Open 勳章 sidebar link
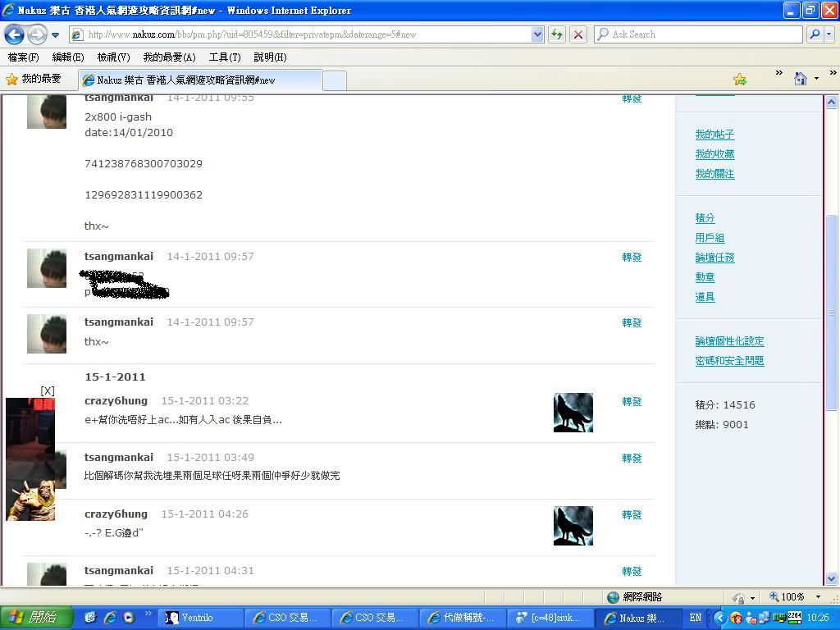Image resolution: width=840 pixels, height=630 pixels. point(705,277)
